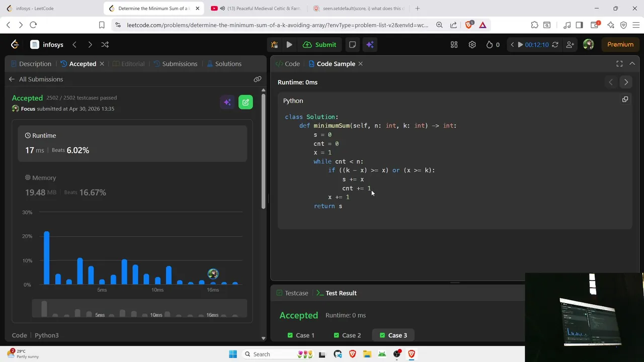Select Case 3 result
The image size is (644, 362).
point(392,335)
